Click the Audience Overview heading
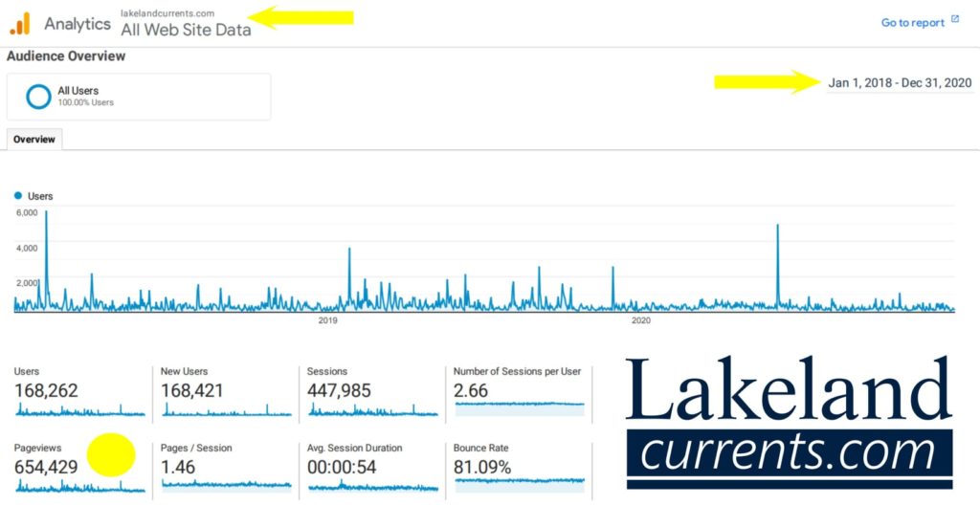 coord(66,56)
